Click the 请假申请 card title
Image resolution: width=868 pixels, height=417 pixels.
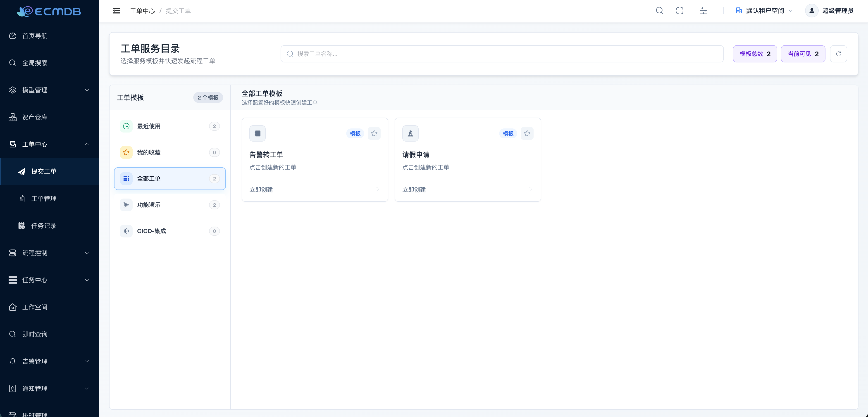(x=416, y=155)
